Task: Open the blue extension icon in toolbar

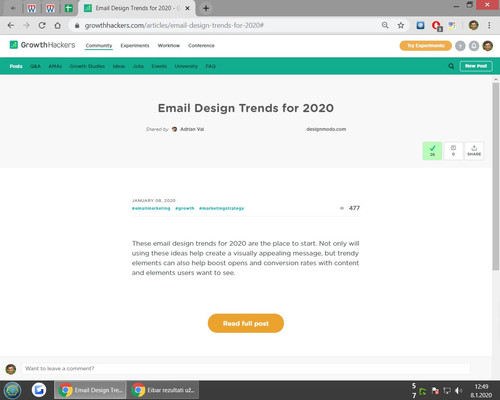Action: click(420, 25)
